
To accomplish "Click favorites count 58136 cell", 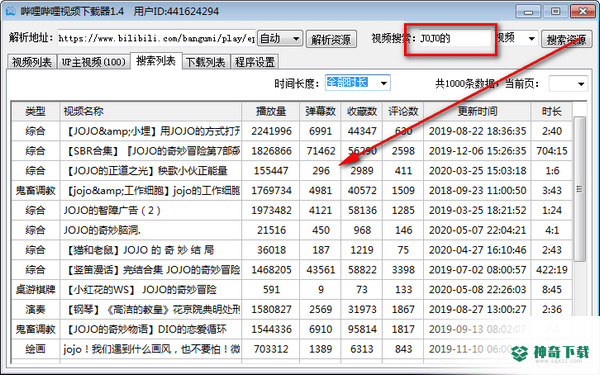I will click(362, 210).
